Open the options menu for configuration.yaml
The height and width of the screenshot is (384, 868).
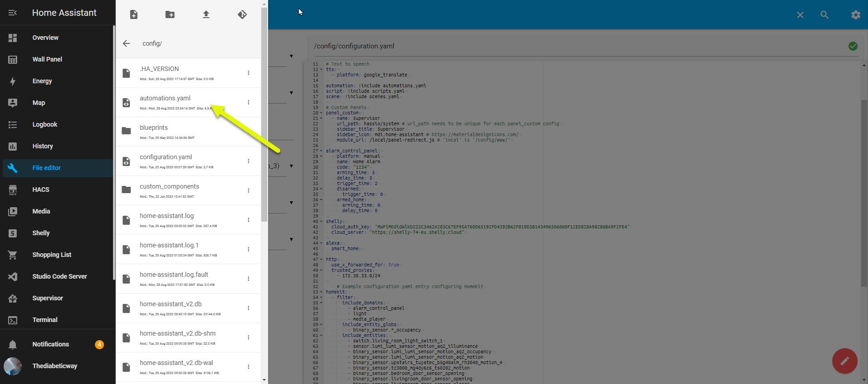pyautogui.click(x=249, y=161)
